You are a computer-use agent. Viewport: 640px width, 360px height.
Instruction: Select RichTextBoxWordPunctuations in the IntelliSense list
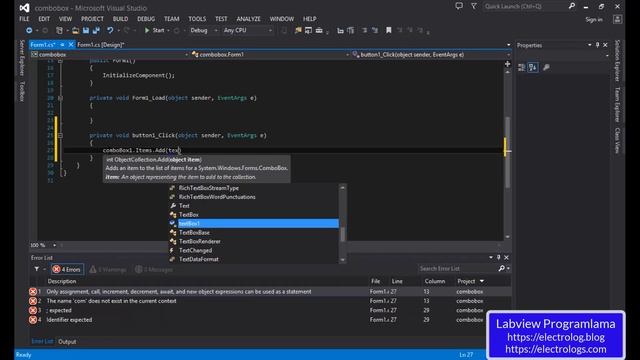click(253, 197)
